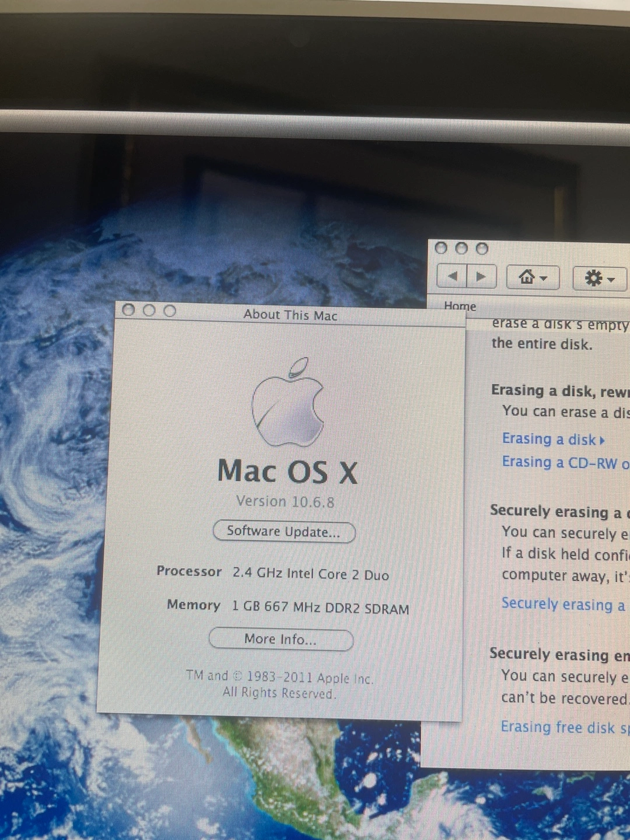
Task: Follow the blue "Securely erasing a" link
Action: click(x=563, y=604)
